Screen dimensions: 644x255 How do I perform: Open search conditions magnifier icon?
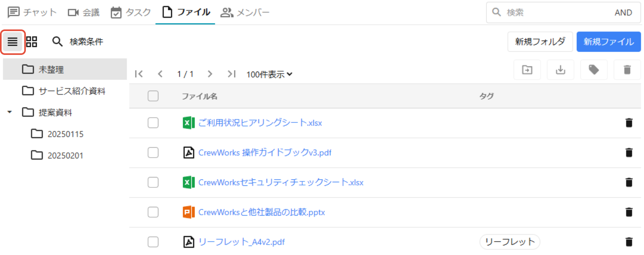[58, 42]
